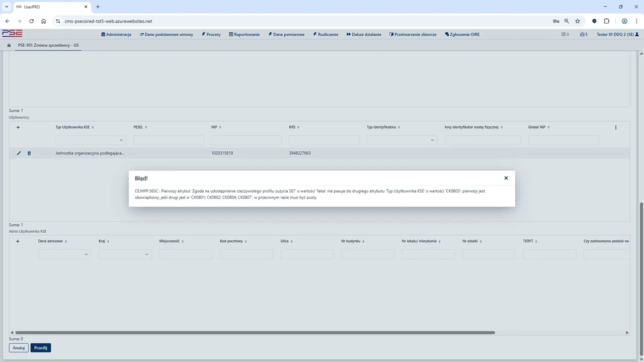Image resolution: width=644 pixels, height=362 pixels.
Task: Reload the browser page
Action: click(x=31, y=21)
